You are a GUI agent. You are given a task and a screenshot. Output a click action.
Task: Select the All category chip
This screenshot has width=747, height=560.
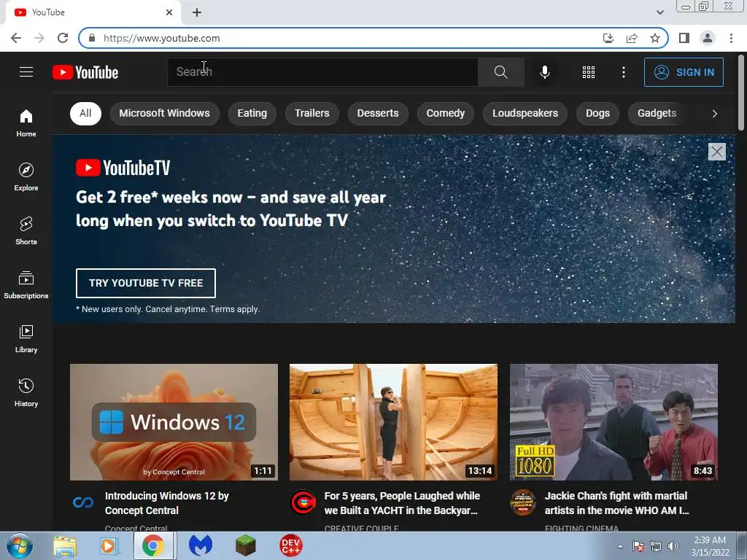coord(85,113)
